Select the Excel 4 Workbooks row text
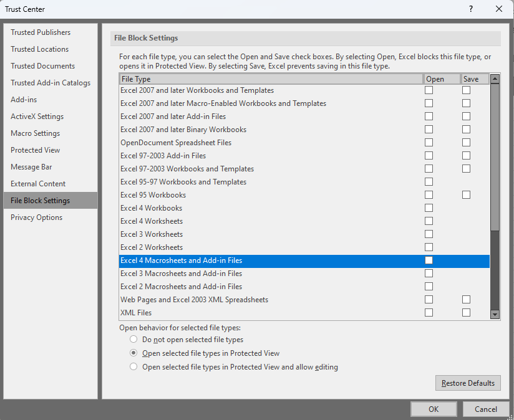The width and height of the screenshot is (514, 420). tap(151, 208)
